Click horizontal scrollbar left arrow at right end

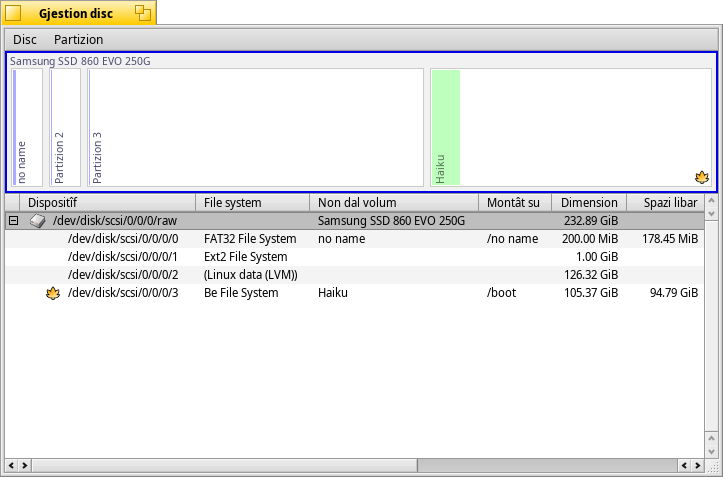pyautogui.click(x=684, y=465)
